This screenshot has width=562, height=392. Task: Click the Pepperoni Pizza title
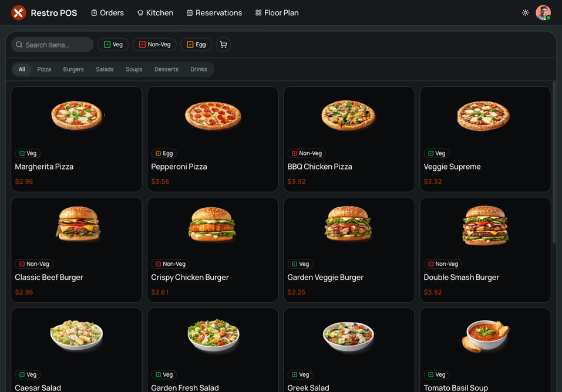(179, 167)
